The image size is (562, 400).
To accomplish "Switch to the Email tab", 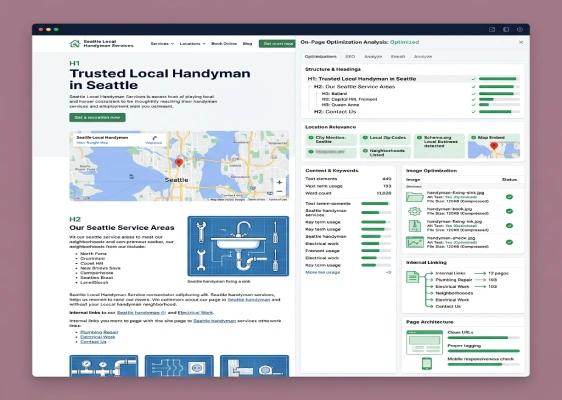I will 398,57.
